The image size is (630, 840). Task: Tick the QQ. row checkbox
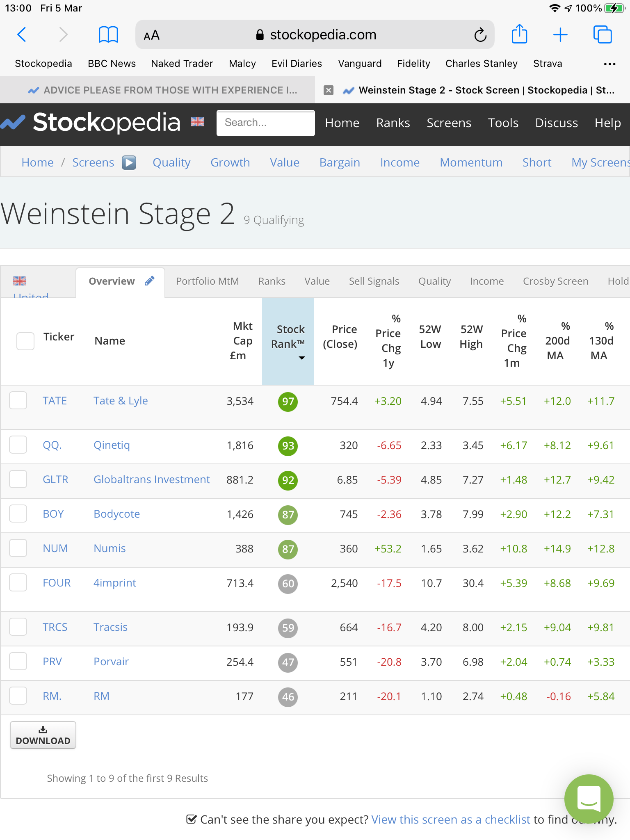coord(18,445)
